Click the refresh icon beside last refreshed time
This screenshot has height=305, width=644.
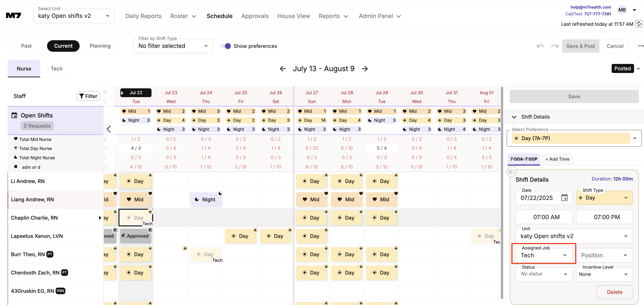639,24
